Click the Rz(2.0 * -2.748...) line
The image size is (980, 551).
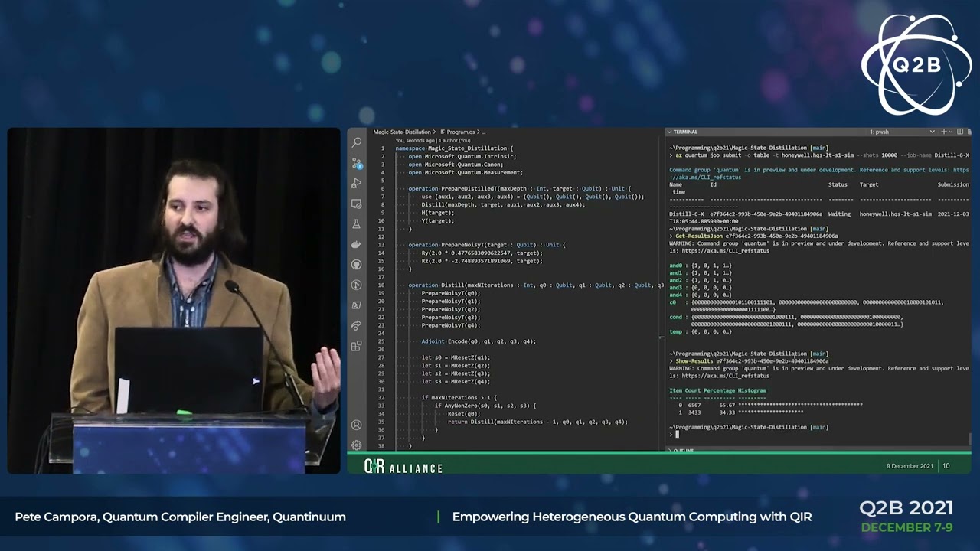(482, 261)
